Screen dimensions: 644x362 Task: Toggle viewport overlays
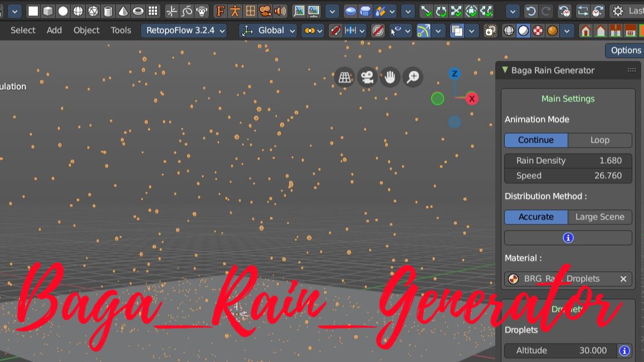click(x=457, y=31)
